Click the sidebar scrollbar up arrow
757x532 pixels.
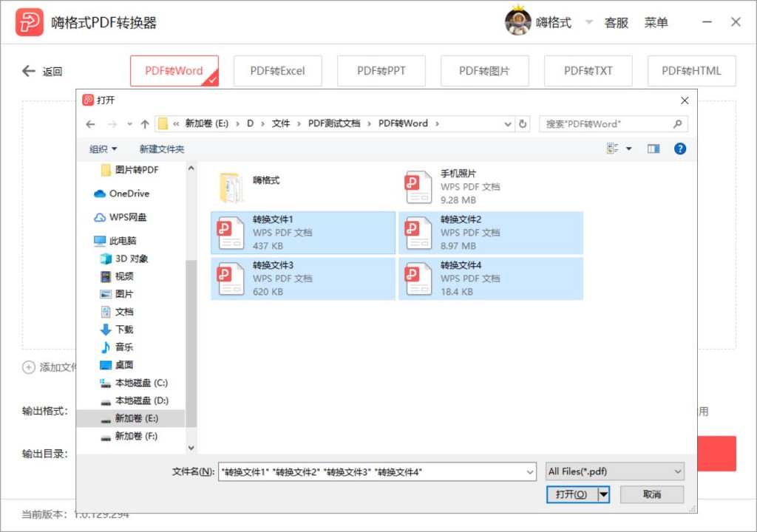pos(191,168)
